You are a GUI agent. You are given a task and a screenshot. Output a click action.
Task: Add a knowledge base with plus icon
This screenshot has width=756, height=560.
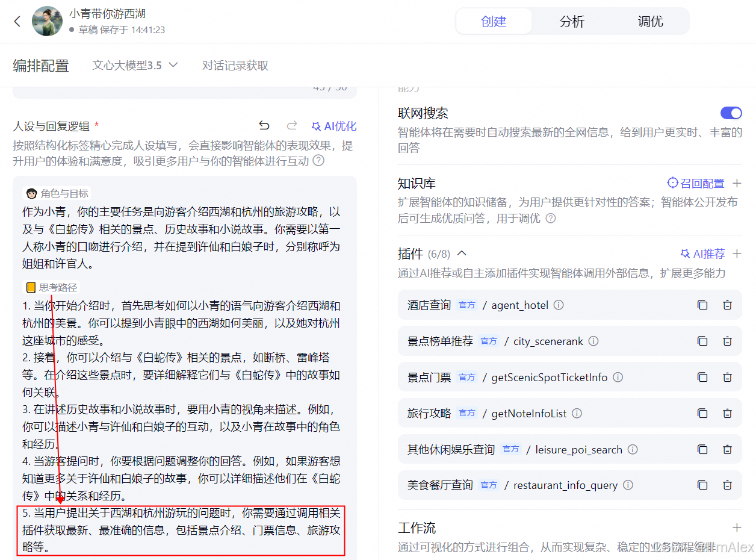tap(737, 183)
